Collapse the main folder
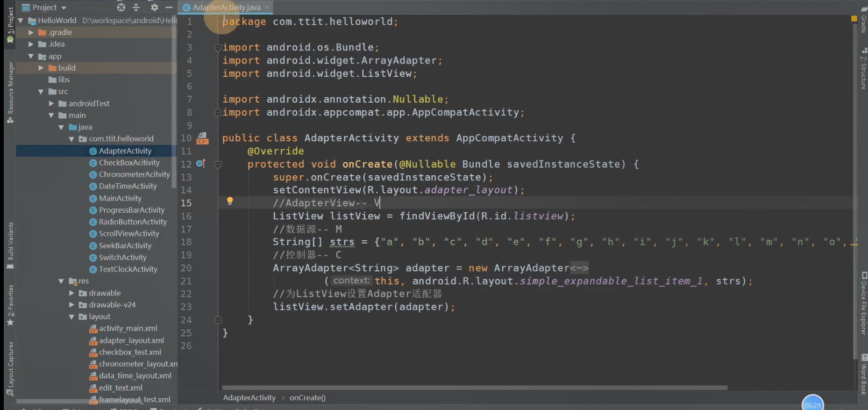868x410 pixels. click(51, 115)
